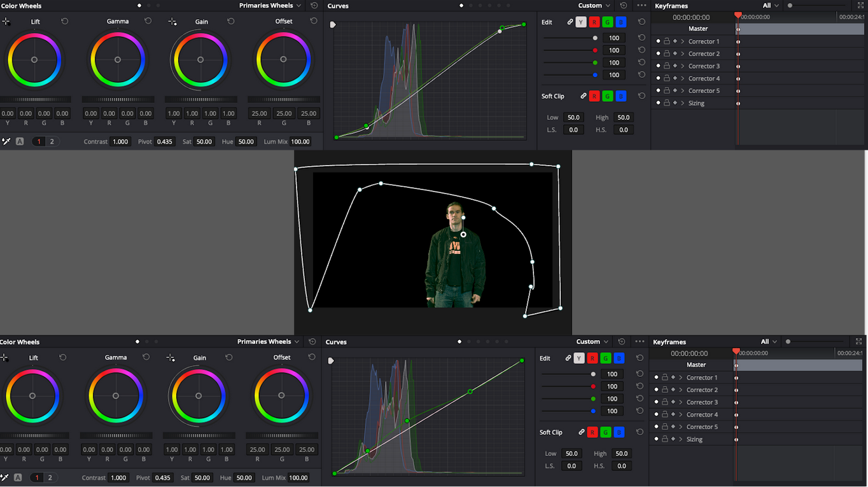Viewport: 868px width, 487px height.
Task: Toggle upper Edit R channel button
Action: pyautogui.click(x=594, y=22)
